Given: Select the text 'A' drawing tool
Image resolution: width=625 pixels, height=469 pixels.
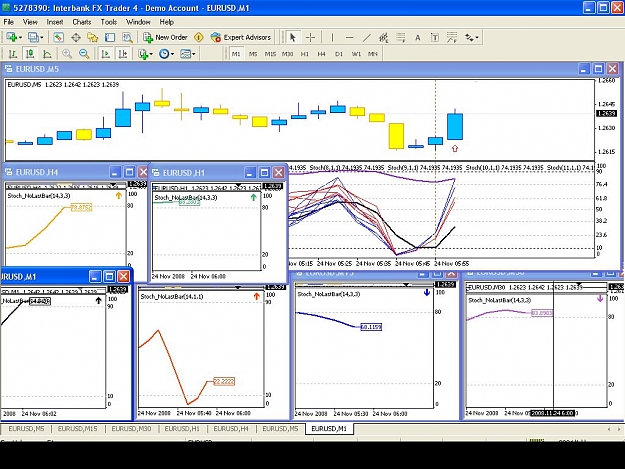Looking at the screenshot, I should pos(418,37).
